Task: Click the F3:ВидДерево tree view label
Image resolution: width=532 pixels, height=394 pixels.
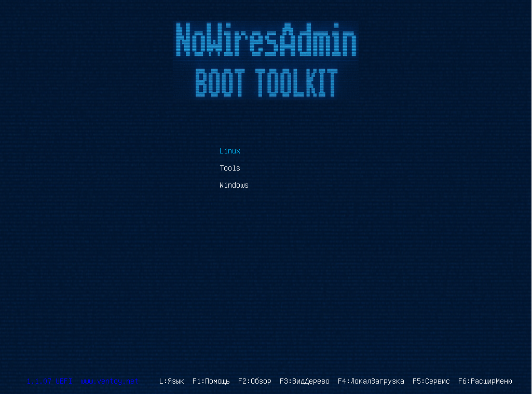Action: point(304,381)
